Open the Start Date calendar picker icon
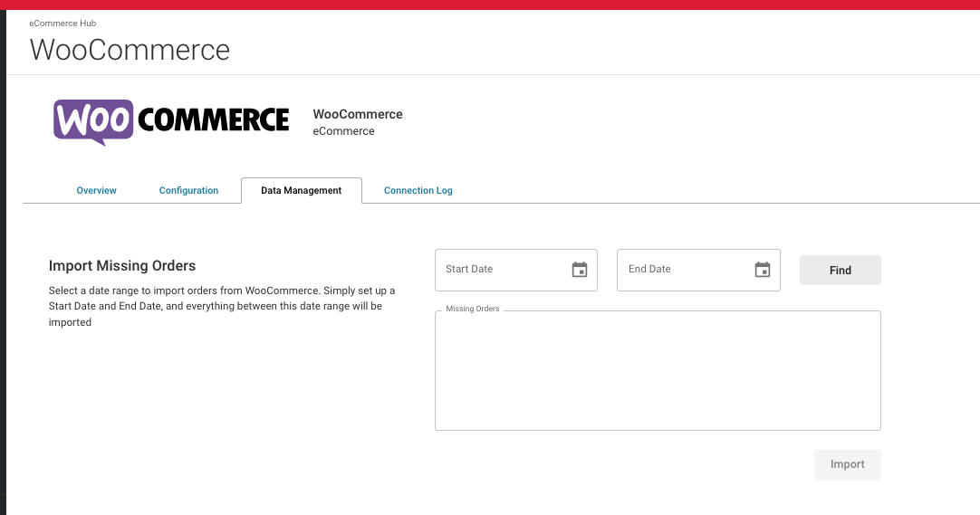Image resolution: width=980 pixels, height=515 pixels. (580, 270)
